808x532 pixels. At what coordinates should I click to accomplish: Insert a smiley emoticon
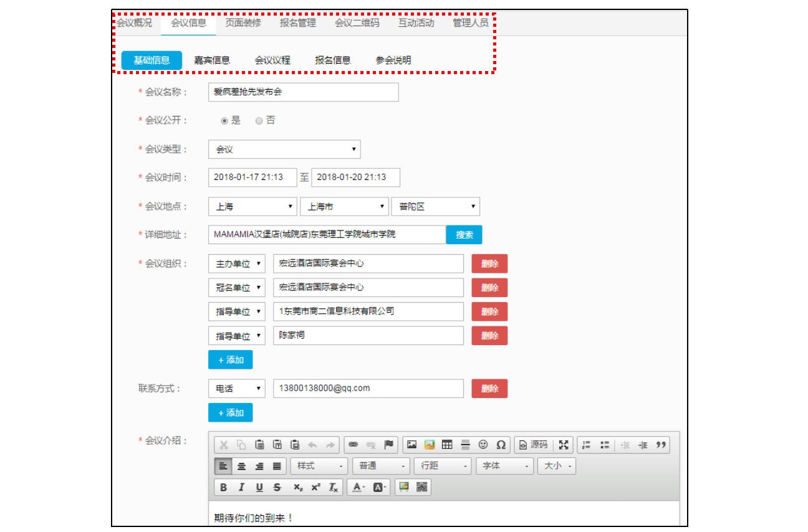click(483, 445)
